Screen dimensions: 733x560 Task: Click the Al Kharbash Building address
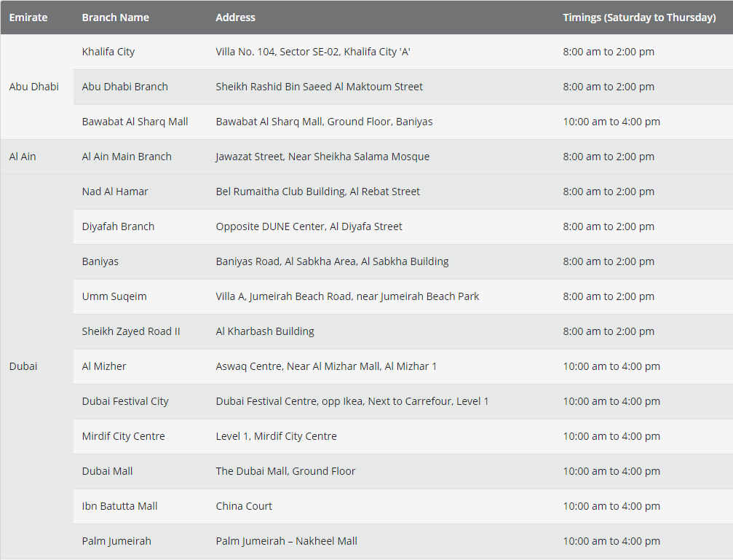click(265, 331)
